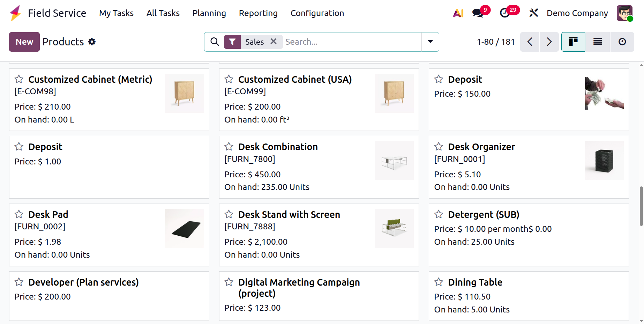Favorite the Desk Combination product star
Viewport: 644px width, 324px height.
coord(229,147)
